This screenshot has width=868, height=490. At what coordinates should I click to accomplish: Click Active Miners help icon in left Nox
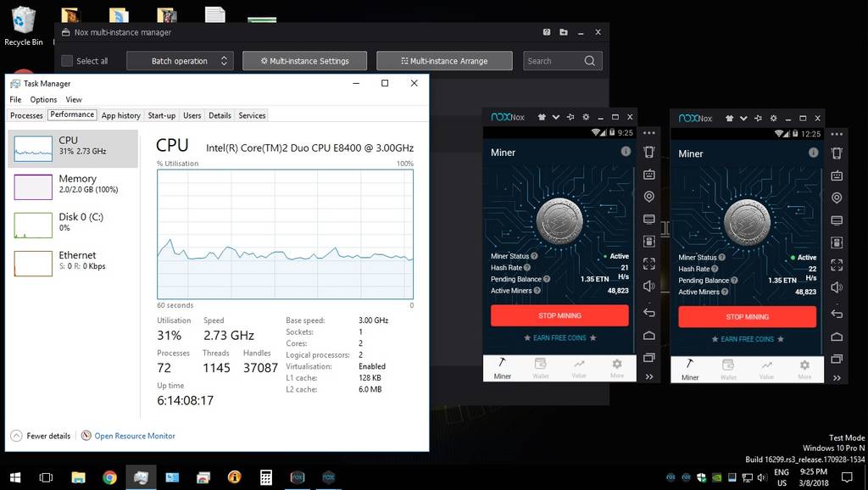[x=537, y=290]
